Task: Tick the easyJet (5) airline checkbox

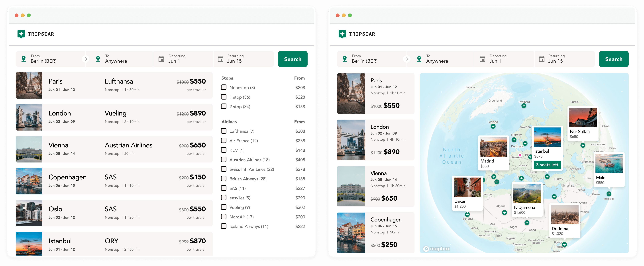Action: pyautogui.click(x=224, y=198)
